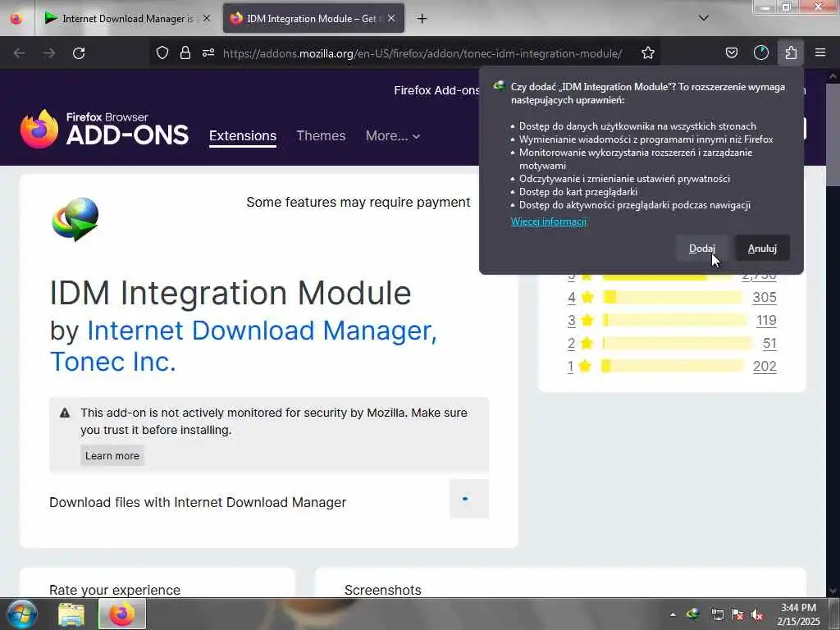Click the 4-star rating bar
The width and height of the screenshot is (840, 630).
[x=673, y=297]
